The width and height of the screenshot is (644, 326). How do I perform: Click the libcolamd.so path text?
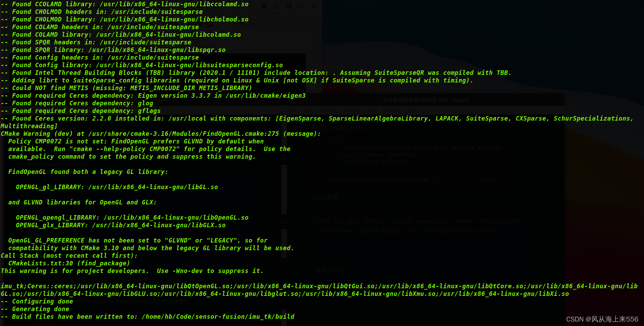click(168, 35)
